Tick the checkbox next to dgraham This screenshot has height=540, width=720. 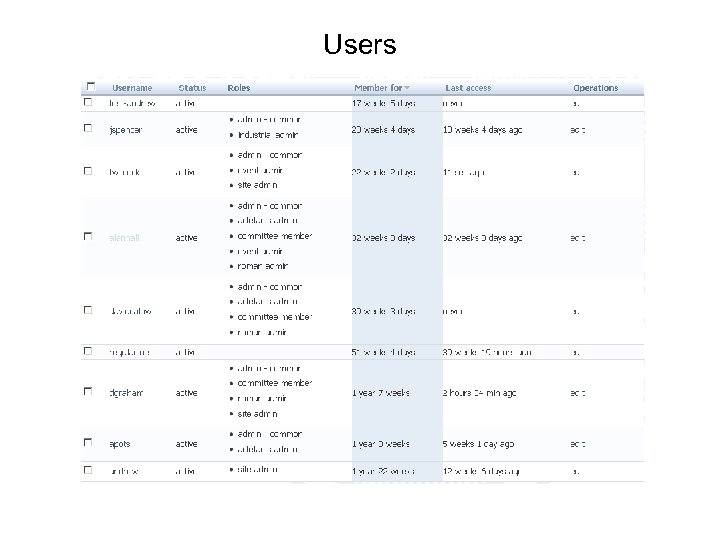tap(89, 393)
